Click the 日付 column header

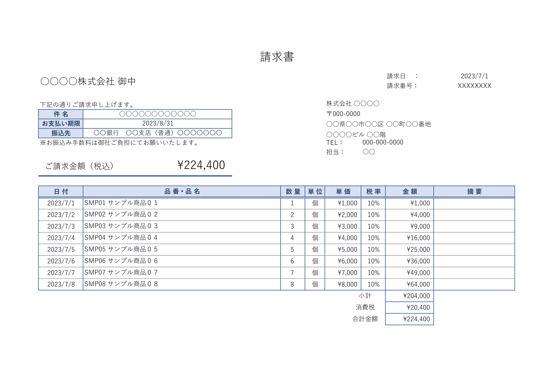(x=61, y=192)
